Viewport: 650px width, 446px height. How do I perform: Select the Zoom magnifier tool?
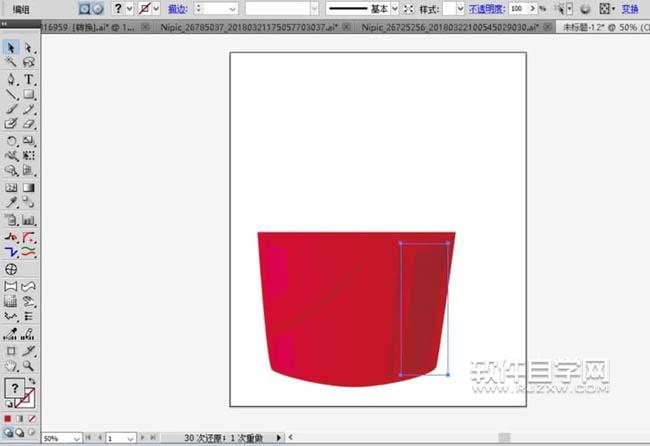click(x=28, y=366)
